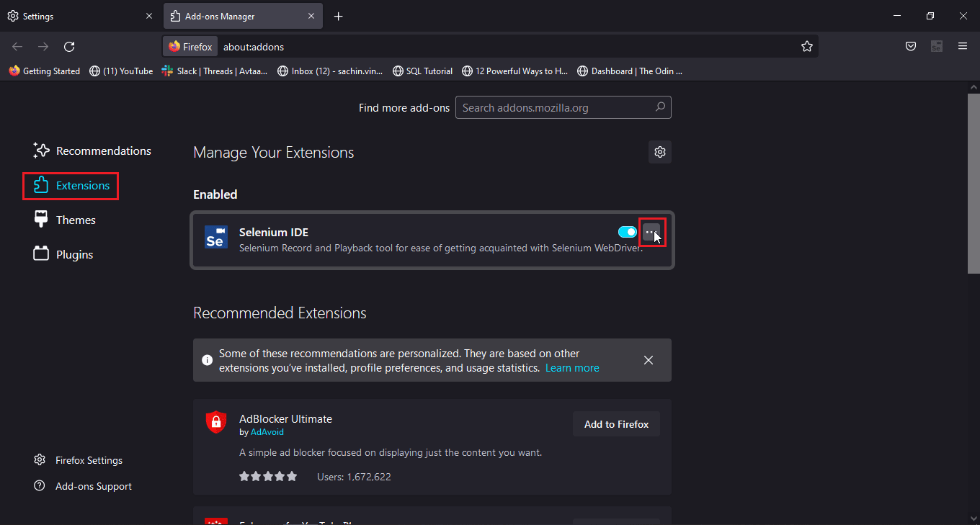Add AdBlocker Ultimate to Firefox

click(x=616, y=424)
